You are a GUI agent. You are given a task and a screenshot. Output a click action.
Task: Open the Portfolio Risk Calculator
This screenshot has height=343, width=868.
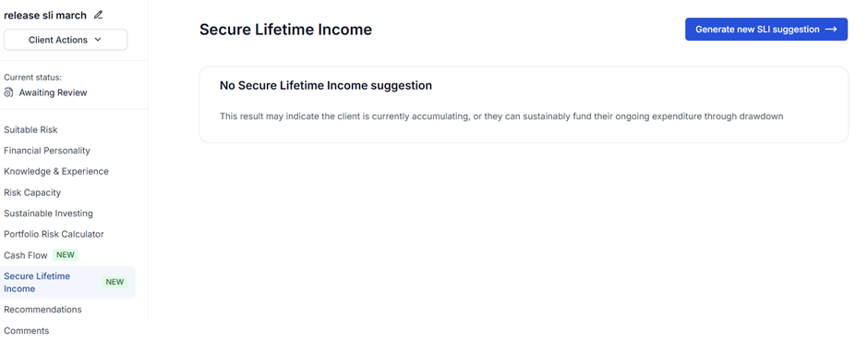pyautogui.click(x=54, y=235)
